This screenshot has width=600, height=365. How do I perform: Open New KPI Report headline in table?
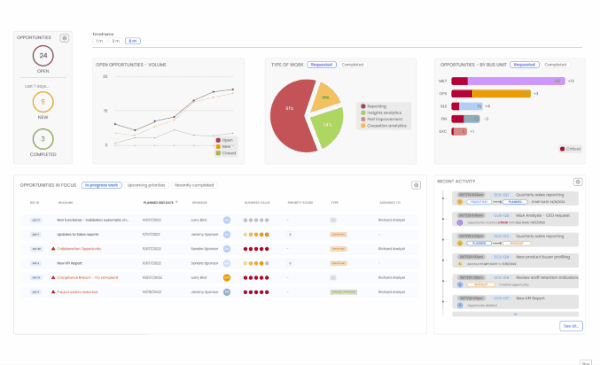[x=70, y=263]
